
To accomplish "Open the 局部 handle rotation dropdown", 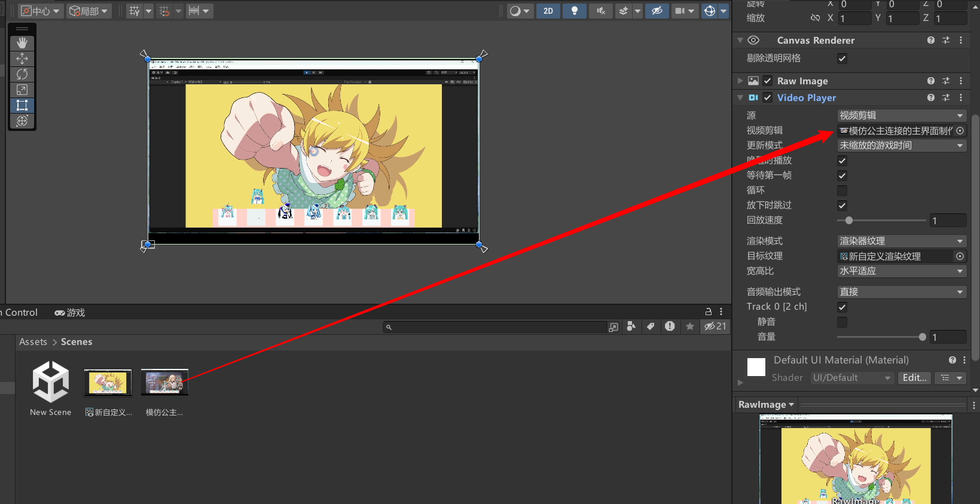I will tap(88, 11).
